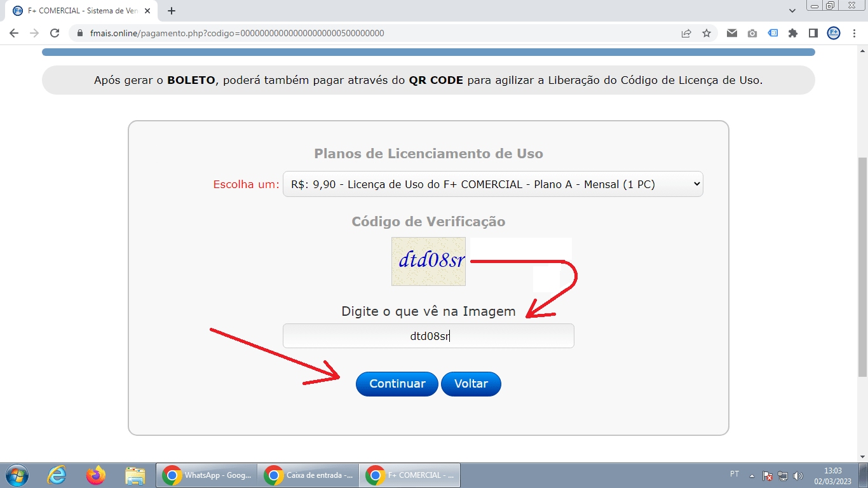Click the Continuar button

397,384
